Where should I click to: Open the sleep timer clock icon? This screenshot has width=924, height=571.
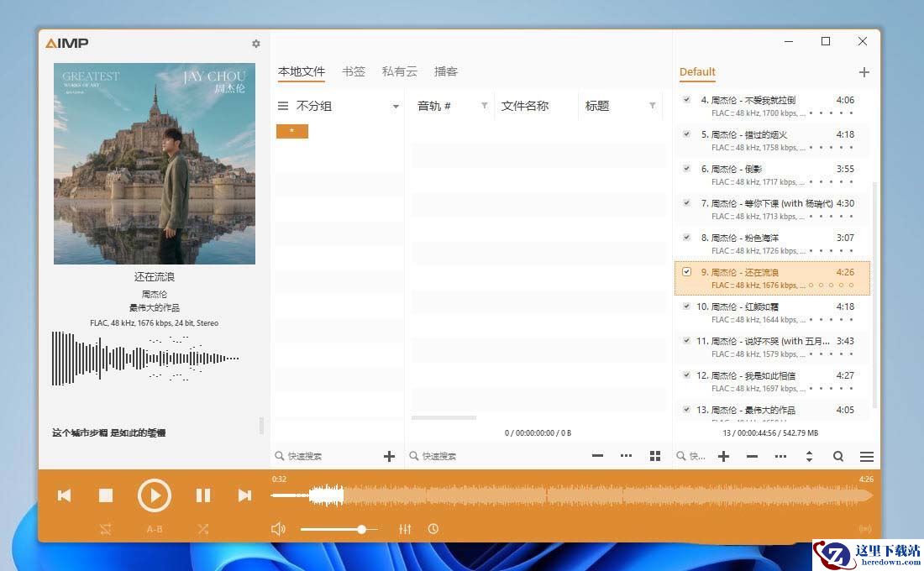[433, 529]
